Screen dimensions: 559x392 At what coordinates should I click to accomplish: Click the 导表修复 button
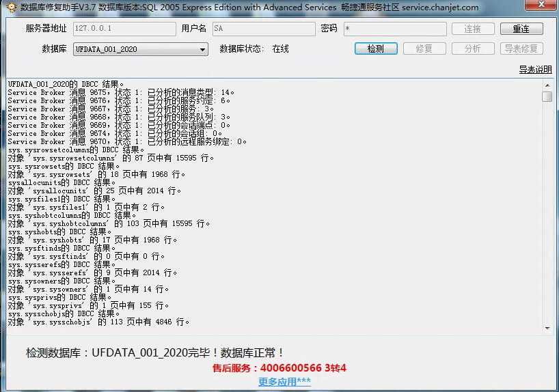pos(521,48)
